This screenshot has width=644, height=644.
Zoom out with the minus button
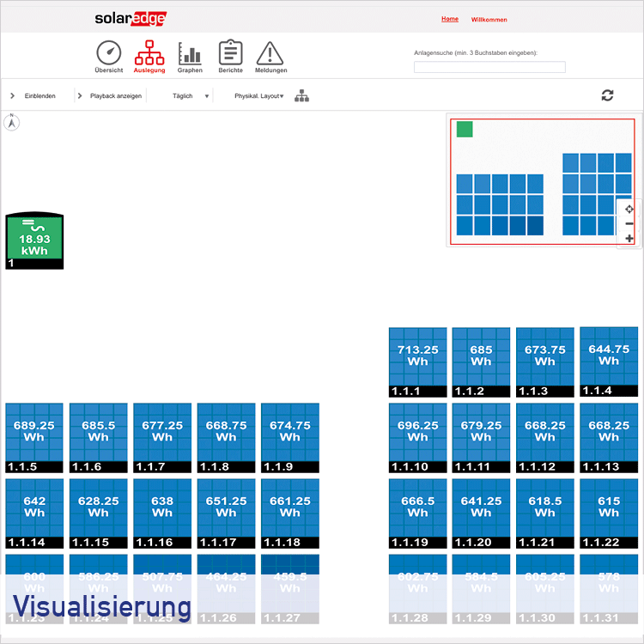click(629, 223)
